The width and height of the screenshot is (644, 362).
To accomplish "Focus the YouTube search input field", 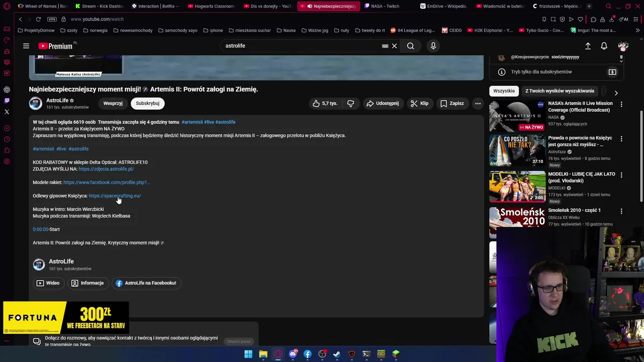I will (302, 46).
